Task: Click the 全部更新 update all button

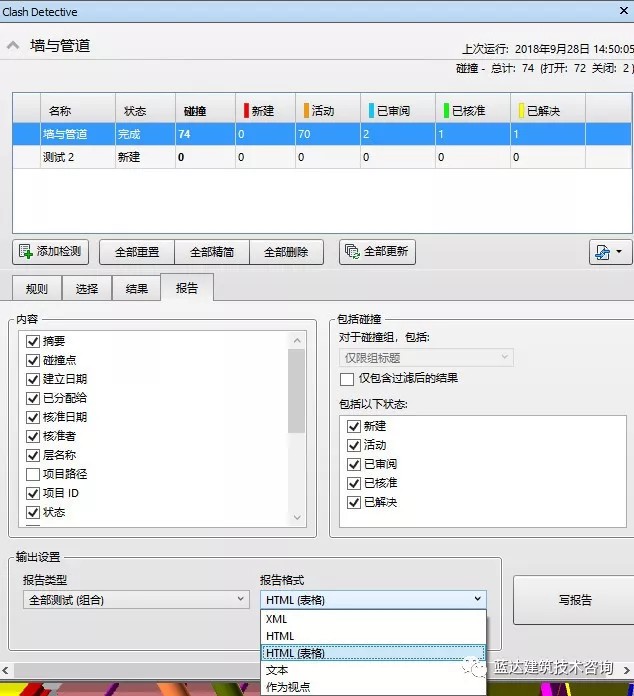Action: [x=377, y=252]
